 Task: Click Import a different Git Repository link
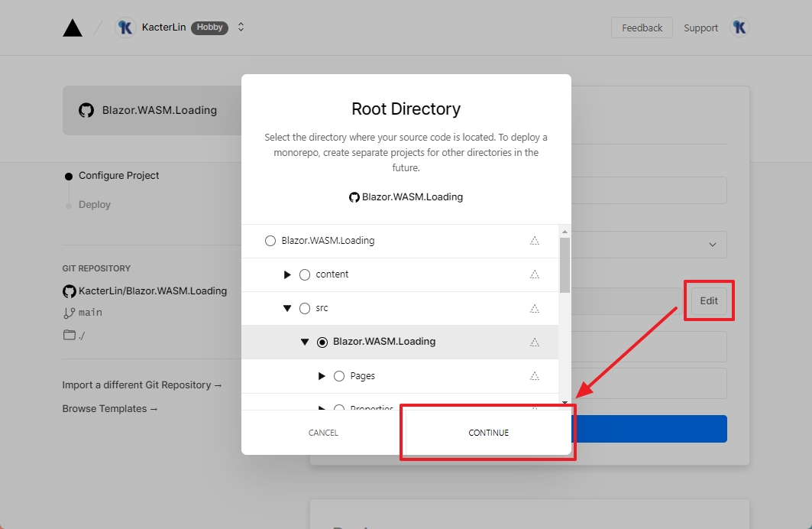tap(142, 385)
